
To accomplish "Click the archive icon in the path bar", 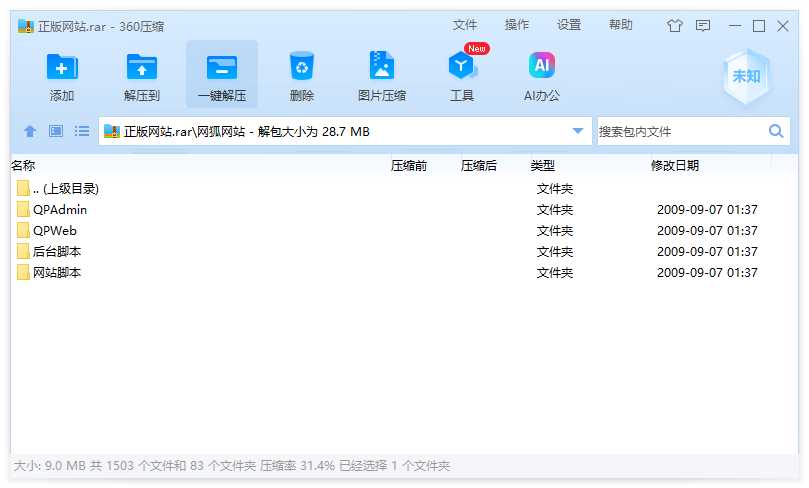I will pos(111,131).
